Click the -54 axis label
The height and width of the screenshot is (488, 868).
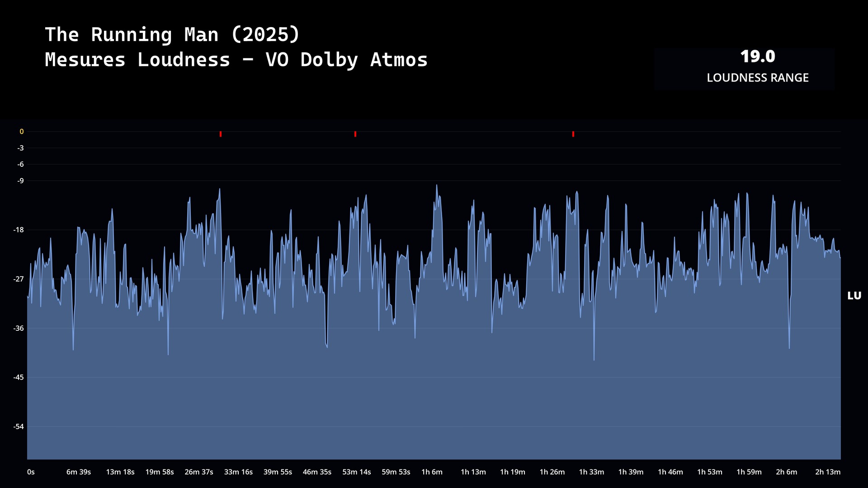tap(19, 427)
